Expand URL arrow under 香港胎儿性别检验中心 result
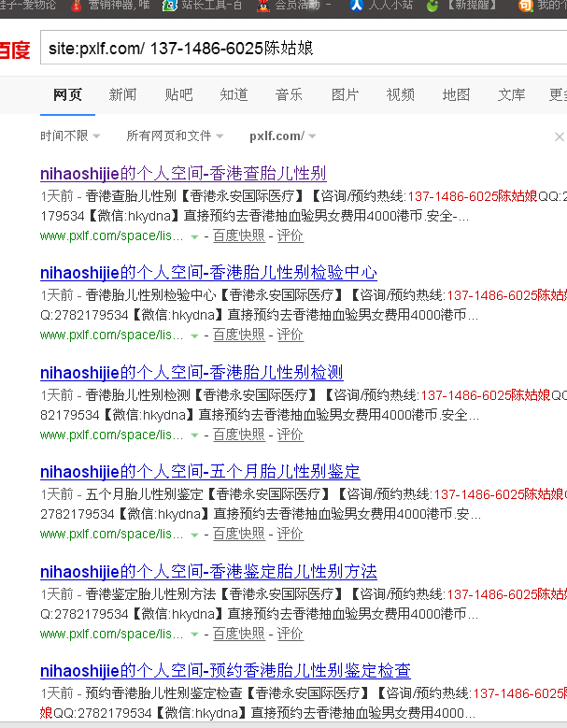The image size is (567, 728). tap(194, 335)
